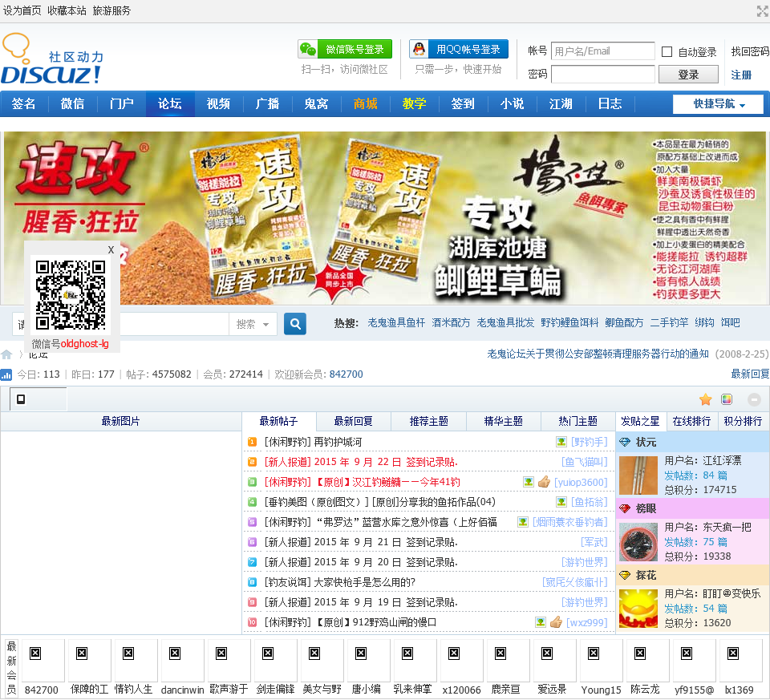Switch to the 发贴之星 tab
The width and height of the screenshot is (770, 700).
[x=640, y=421]
